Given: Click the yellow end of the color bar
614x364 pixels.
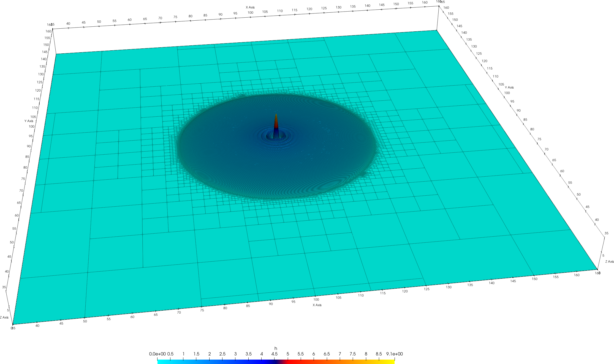Looking at the screenshot, I should click(x=392, y=362).
